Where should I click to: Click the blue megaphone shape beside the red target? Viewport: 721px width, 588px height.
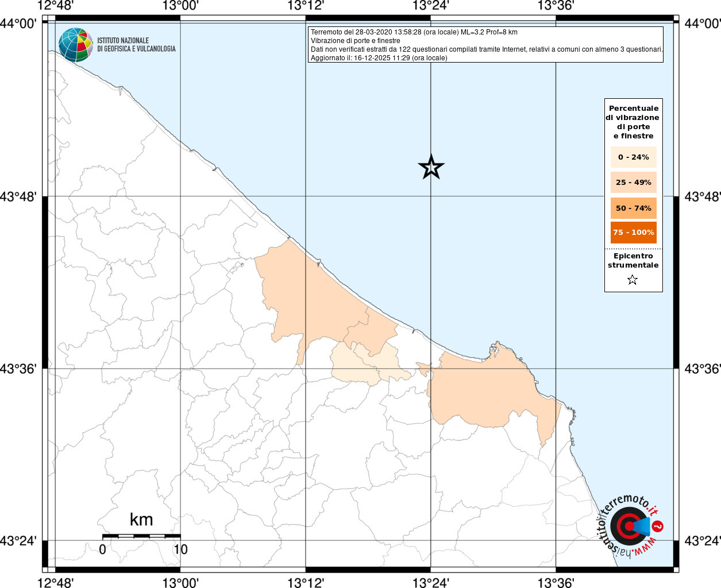pyautogui.click(x=642, y=526)
